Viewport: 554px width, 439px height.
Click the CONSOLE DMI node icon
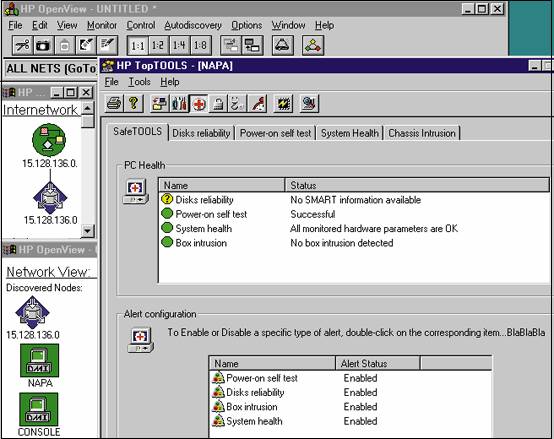pyautogui.click(x=39, y=410)
